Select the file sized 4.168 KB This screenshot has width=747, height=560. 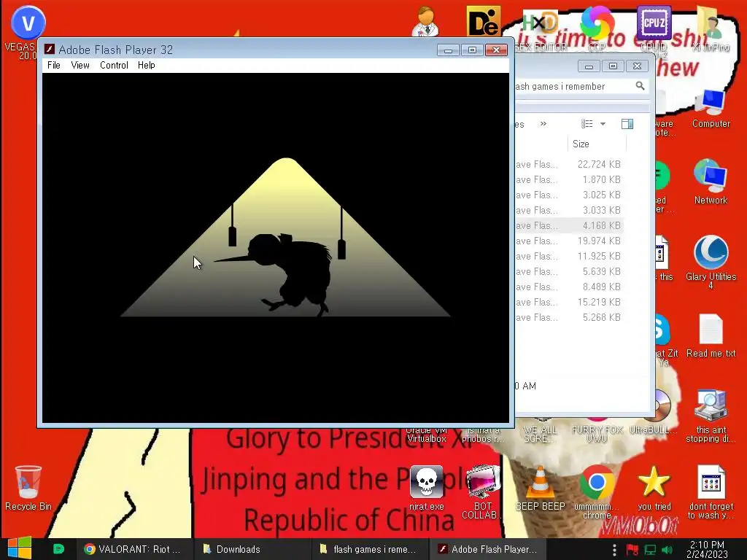[x=569, y=225]
